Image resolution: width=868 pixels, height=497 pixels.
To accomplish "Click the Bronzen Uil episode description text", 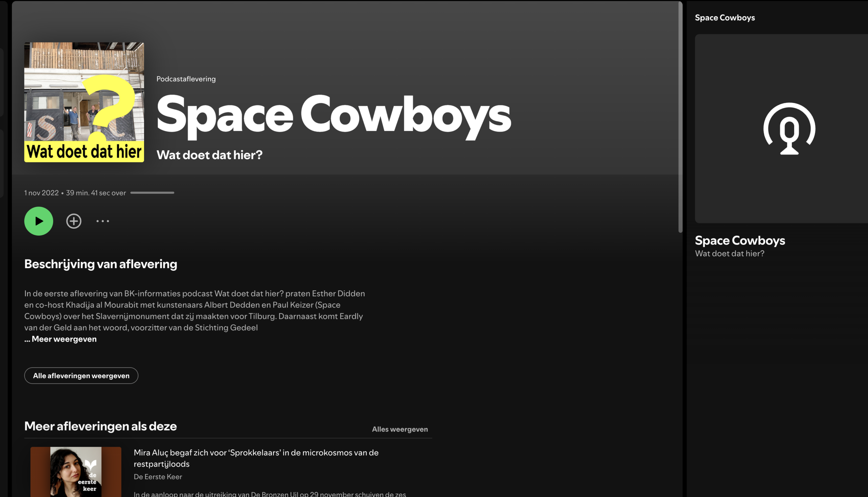I will [270, 494].
